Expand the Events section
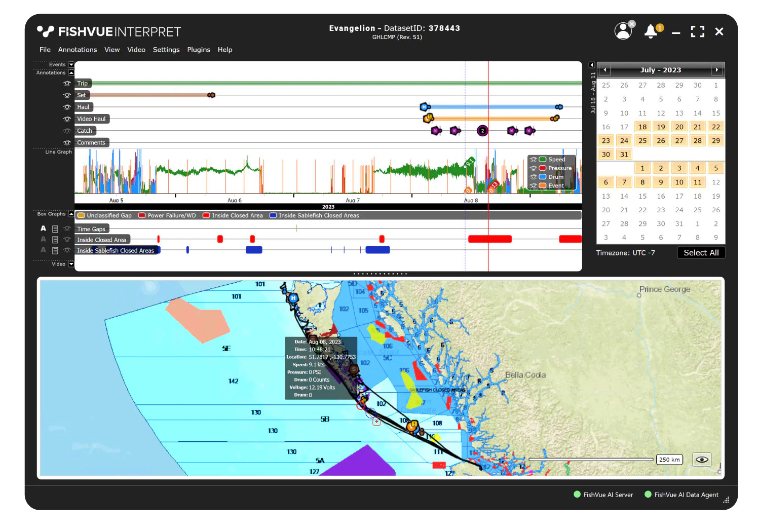This screenshot has width=758, height=532. [x=71, y=65]
